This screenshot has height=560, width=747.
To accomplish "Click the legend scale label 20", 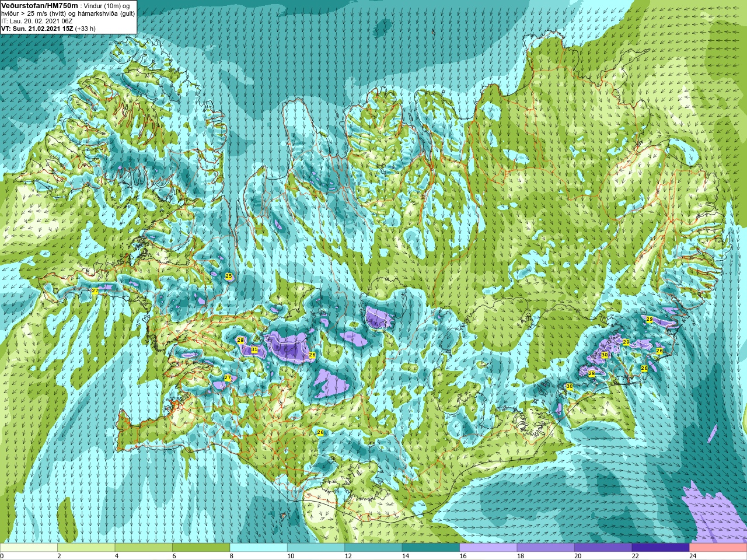I will click(578, 556).
